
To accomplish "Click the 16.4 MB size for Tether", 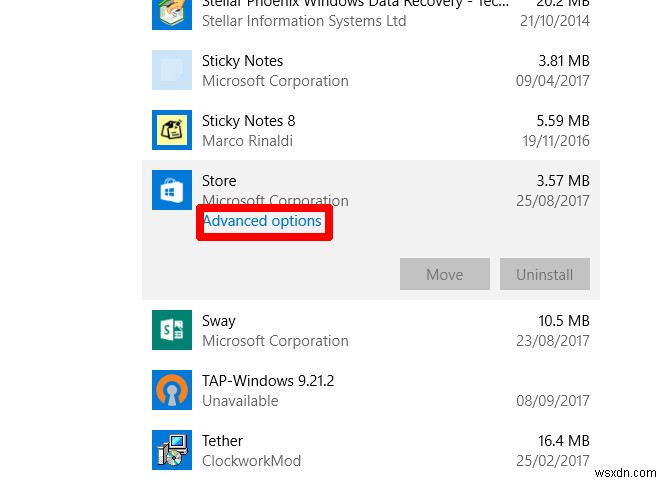I will (x=564, y=441).
